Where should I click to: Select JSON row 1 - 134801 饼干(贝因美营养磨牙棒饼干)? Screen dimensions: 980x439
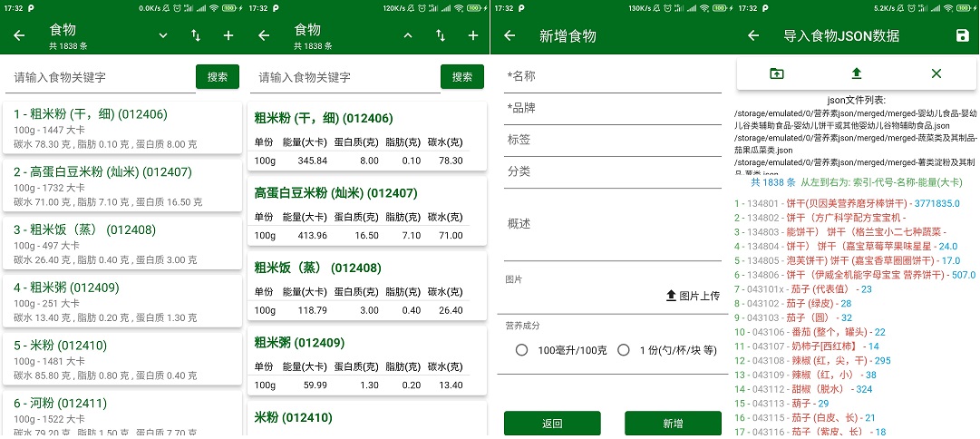[x=847, y=204]
